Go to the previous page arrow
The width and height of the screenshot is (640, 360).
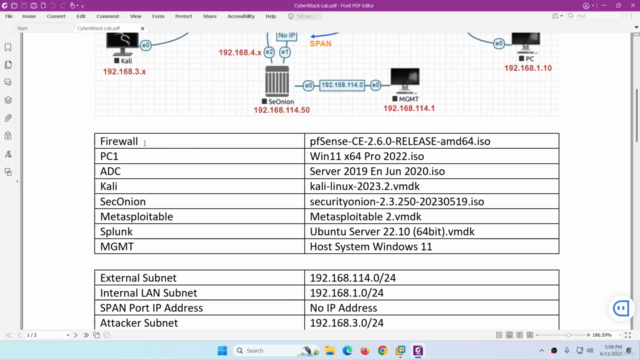coord(19,335)
